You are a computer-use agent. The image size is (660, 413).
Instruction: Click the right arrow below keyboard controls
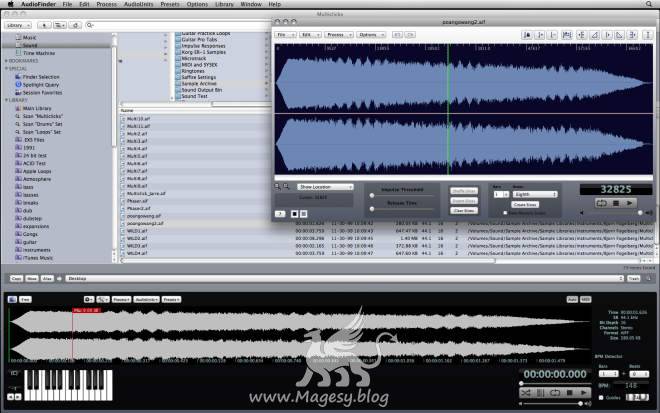pyautogui.click(x=18, y=397)
